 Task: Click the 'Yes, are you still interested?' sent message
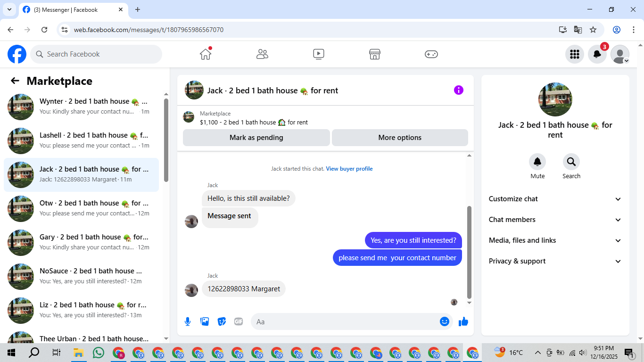(x=413, y=240)
